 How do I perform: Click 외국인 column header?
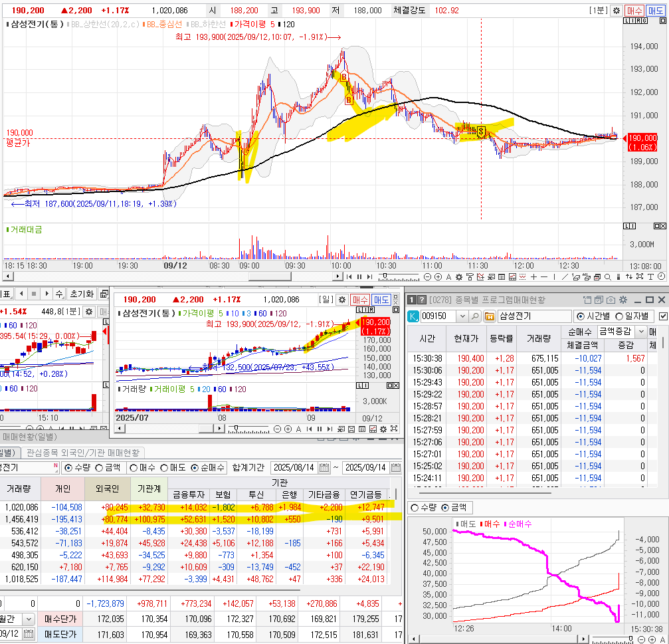coord(107,488)
